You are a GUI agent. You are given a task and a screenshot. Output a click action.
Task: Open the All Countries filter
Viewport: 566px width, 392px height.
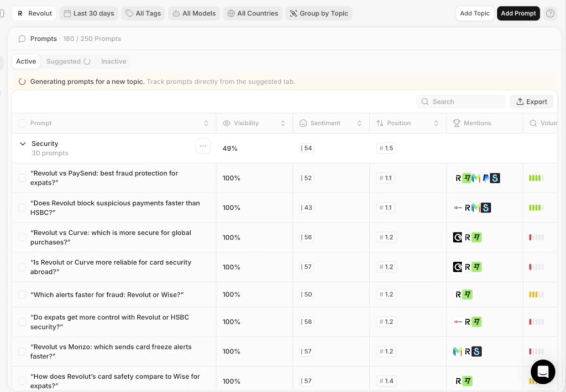pyautogui.click(x=253, y=13)
